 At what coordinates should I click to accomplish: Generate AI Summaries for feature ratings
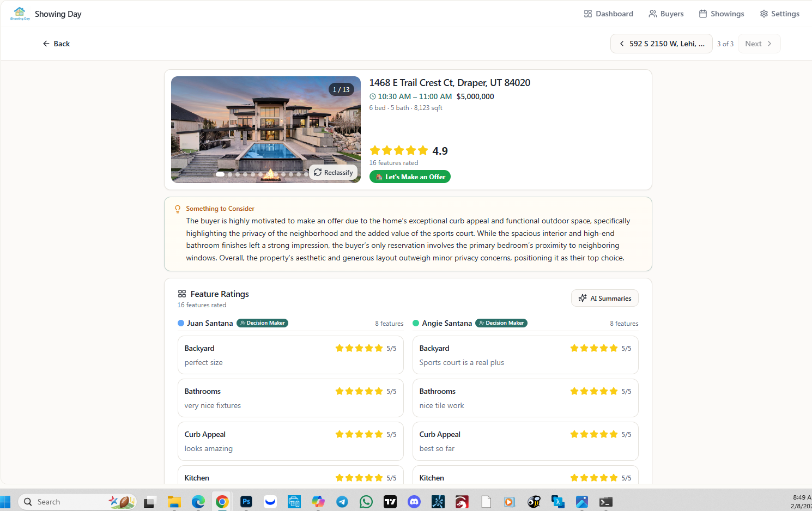tap(604, 298)
